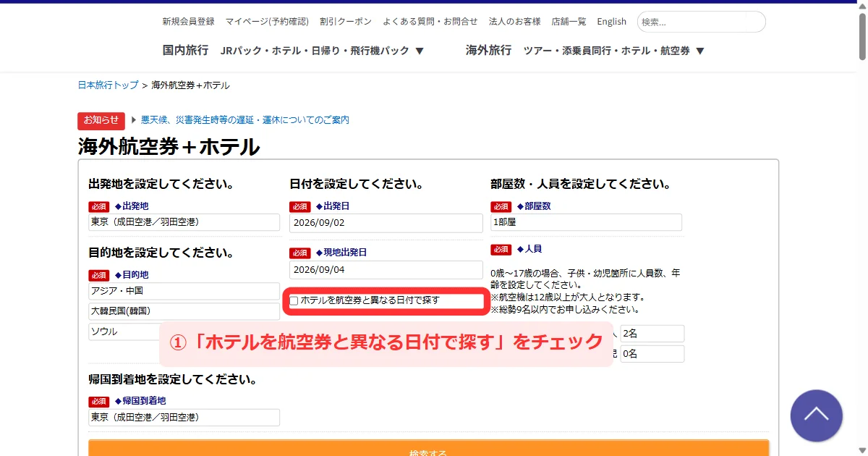The image size is (868, 456).
Task: Open よくある質問・お問合せ link
Action: [430, 22]
